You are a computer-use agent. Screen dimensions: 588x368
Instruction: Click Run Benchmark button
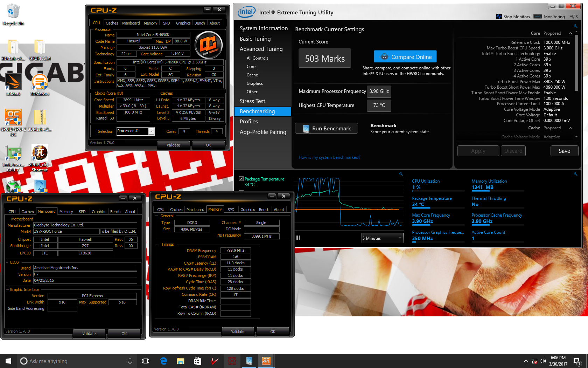327,128
